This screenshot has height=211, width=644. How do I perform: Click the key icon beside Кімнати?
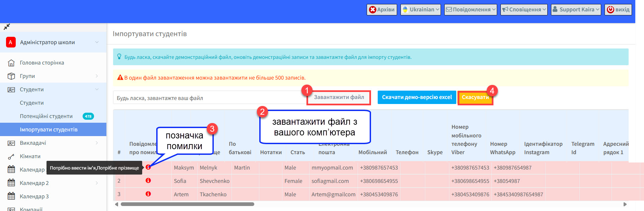click(x=11, y=156)
